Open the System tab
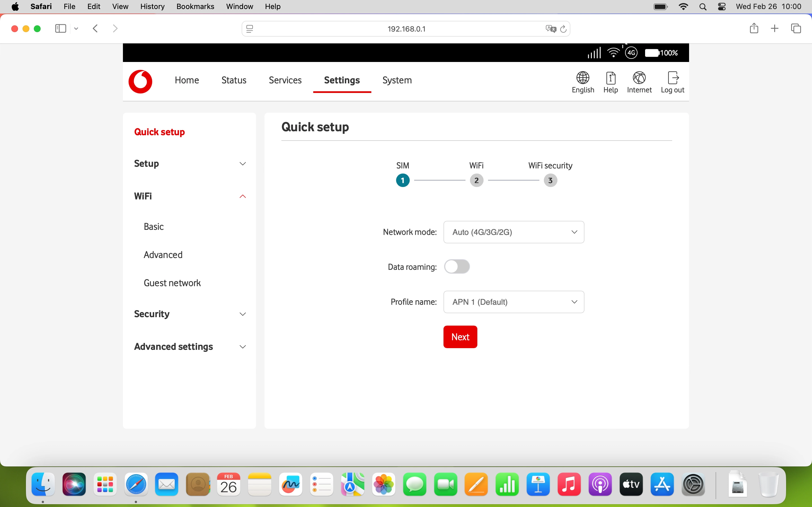This screenshot has width=812, height=507. 397,80
